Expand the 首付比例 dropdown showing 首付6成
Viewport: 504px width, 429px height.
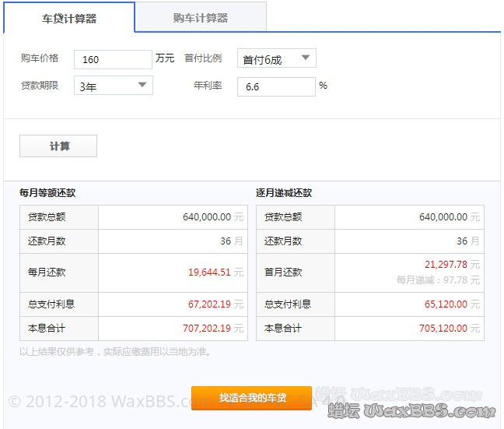tap(276, 59)
